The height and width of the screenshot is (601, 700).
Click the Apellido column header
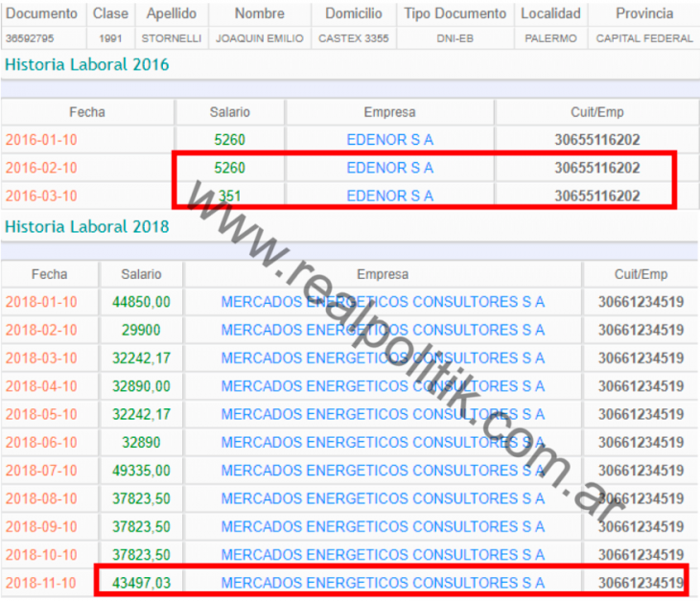pyautogui.click(x=172, y=13)
